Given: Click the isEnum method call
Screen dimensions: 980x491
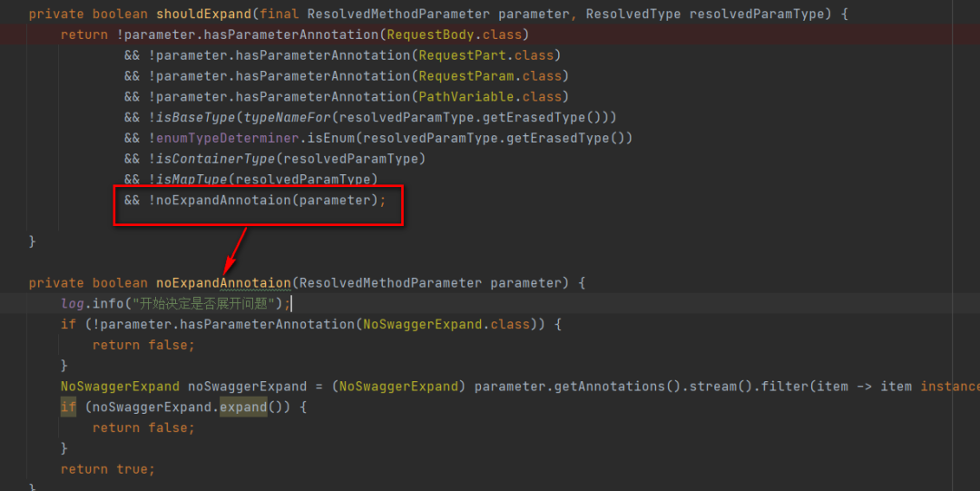Looking at the screenshot, I should pyautogui.click(x=331, y=138).
